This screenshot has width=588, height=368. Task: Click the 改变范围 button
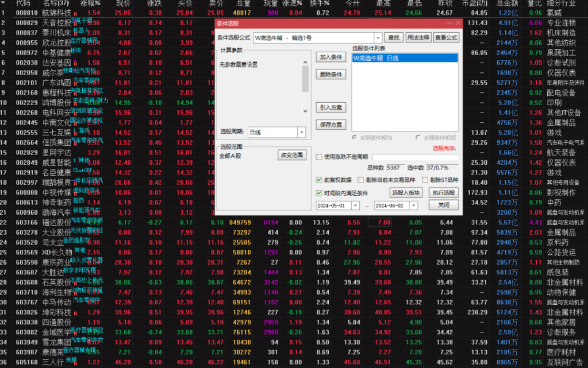pos(292,155)
